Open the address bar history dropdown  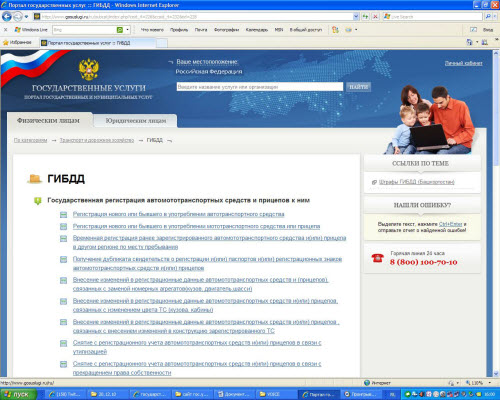point(356,16)
